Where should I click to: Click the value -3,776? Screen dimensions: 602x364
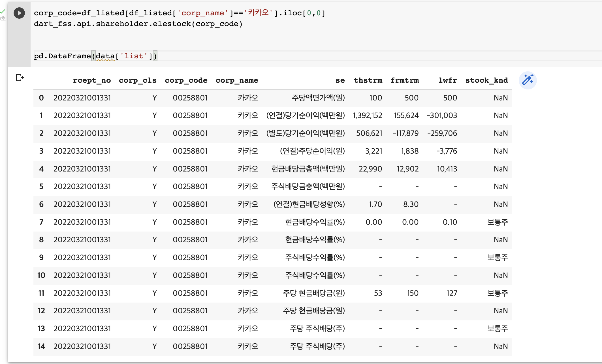pos(447,151)
